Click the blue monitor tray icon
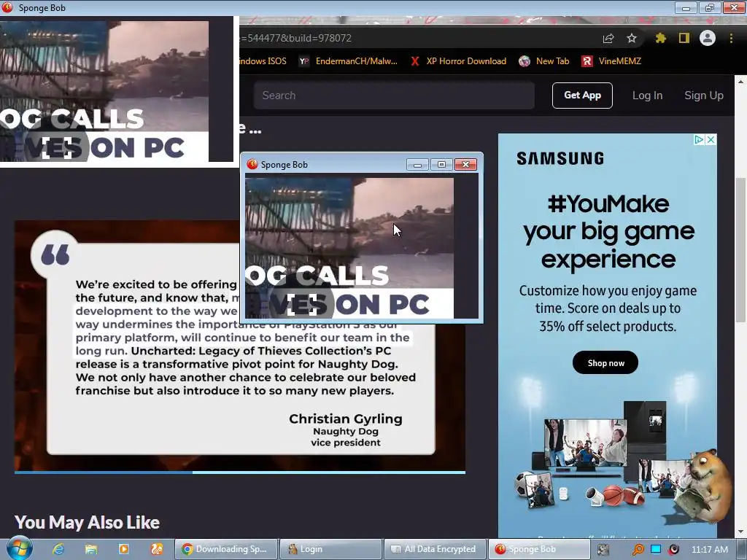The image size is (747, 560). 656,549
